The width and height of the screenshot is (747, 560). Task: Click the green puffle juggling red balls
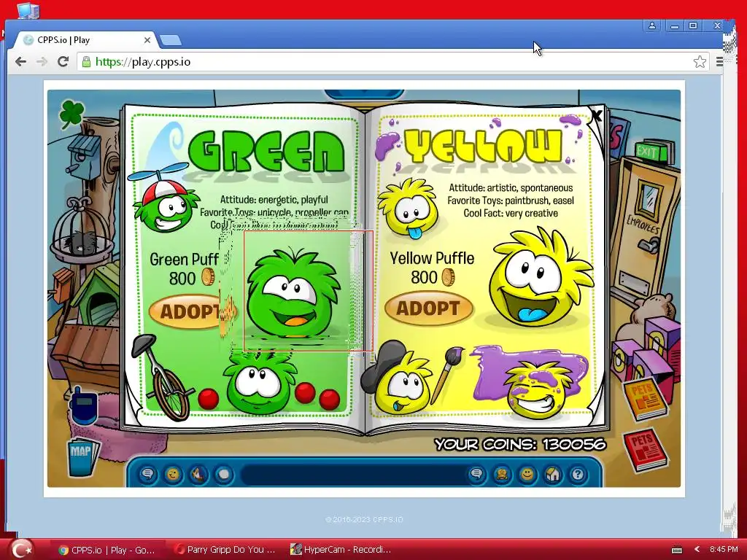[262, 384]
